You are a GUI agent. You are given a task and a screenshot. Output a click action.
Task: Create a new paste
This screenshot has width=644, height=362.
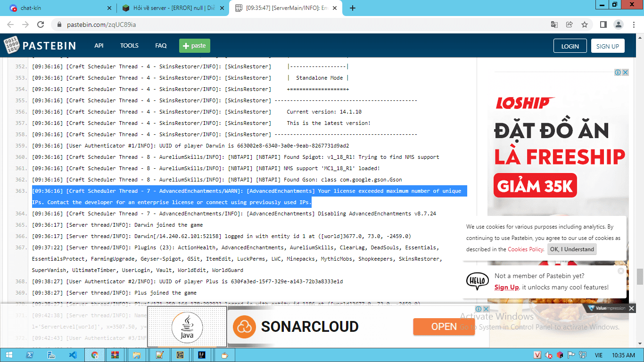[195, 46]
